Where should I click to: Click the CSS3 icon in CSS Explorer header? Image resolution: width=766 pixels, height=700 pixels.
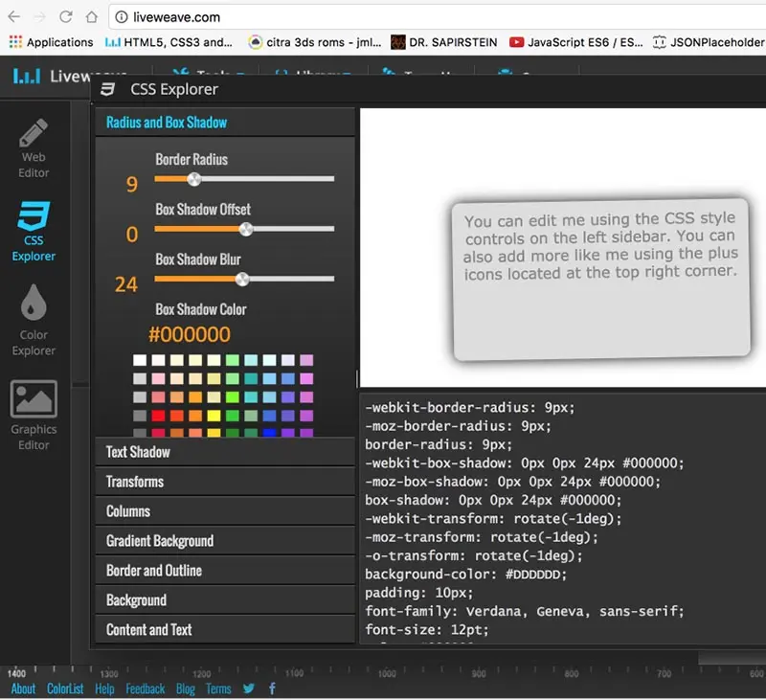[107, 89]
